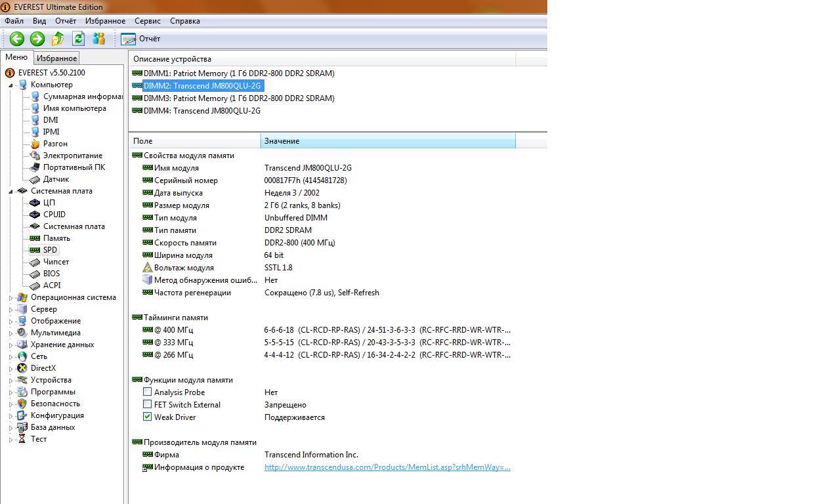Viewport: 840px width, 504px height.
Task: Click the База данных icon
Action: tap(22, 427)
